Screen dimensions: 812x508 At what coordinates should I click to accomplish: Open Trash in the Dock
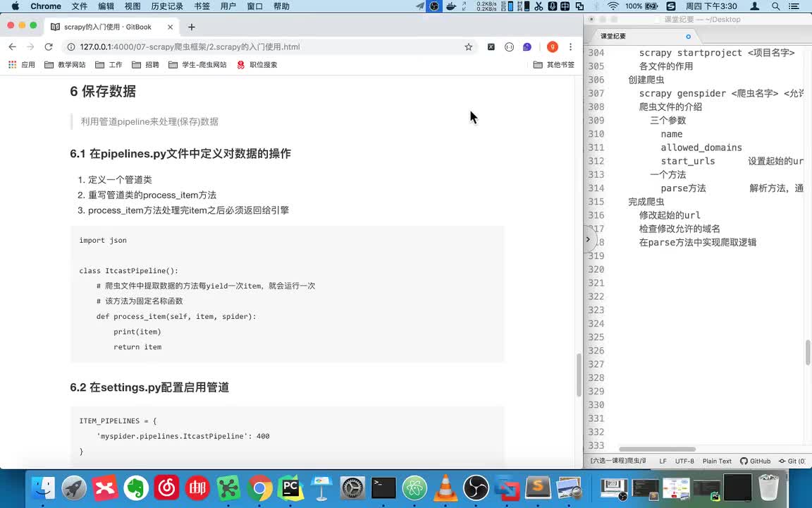tap(768, 488)
